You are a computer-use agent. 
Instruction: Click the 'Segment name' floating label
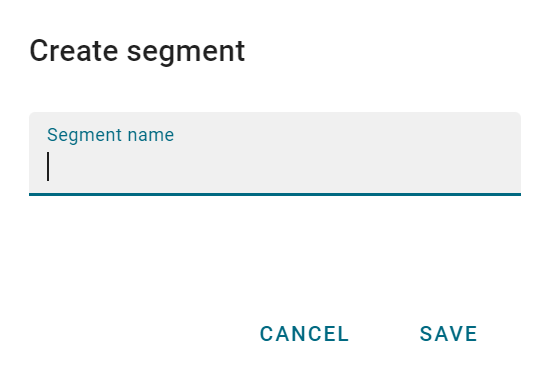[110, 135]
